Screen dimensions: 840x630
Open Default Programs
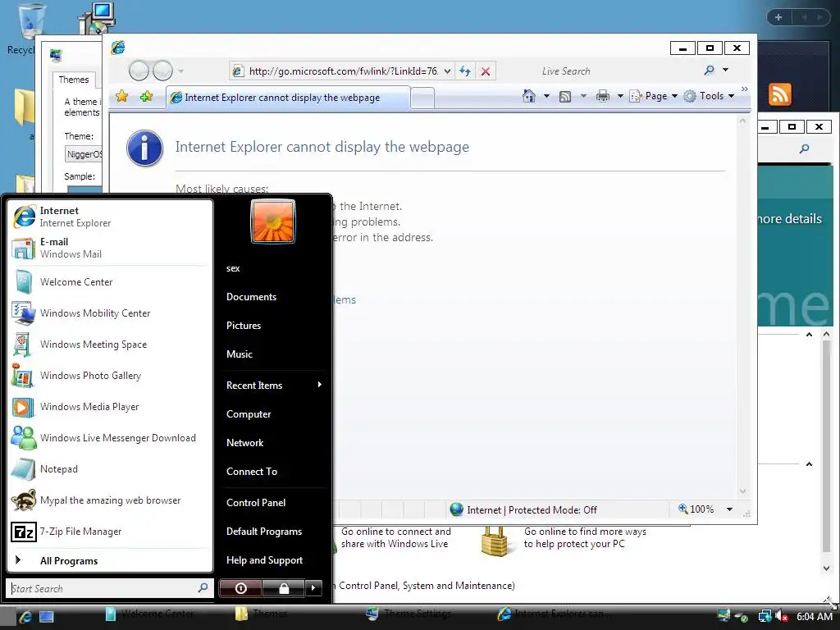[273, 532]
